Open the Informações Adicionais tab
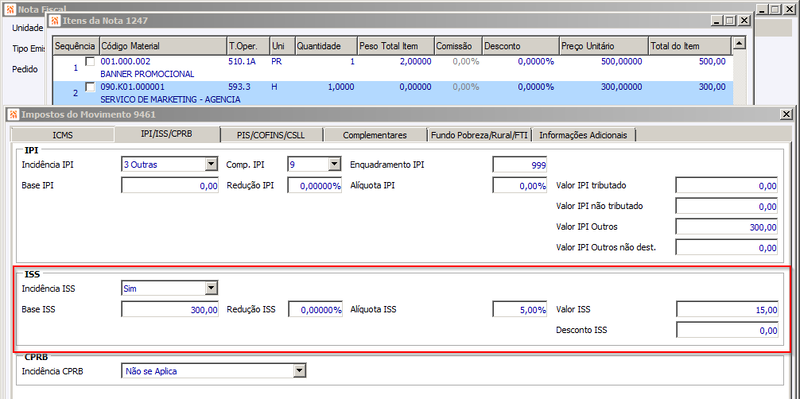This screenshot has height=399, width=800. coord(584,135)
